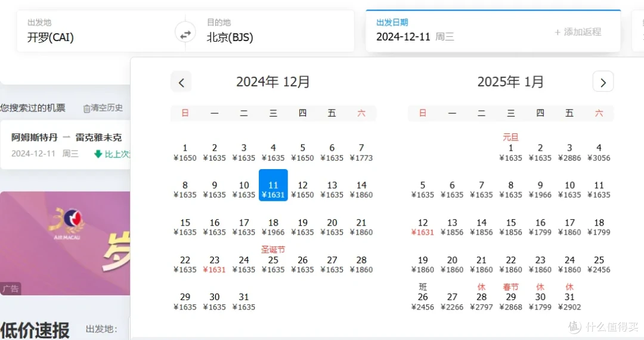
Task: Select January 22 priced ¥1860
Action: 510,264
